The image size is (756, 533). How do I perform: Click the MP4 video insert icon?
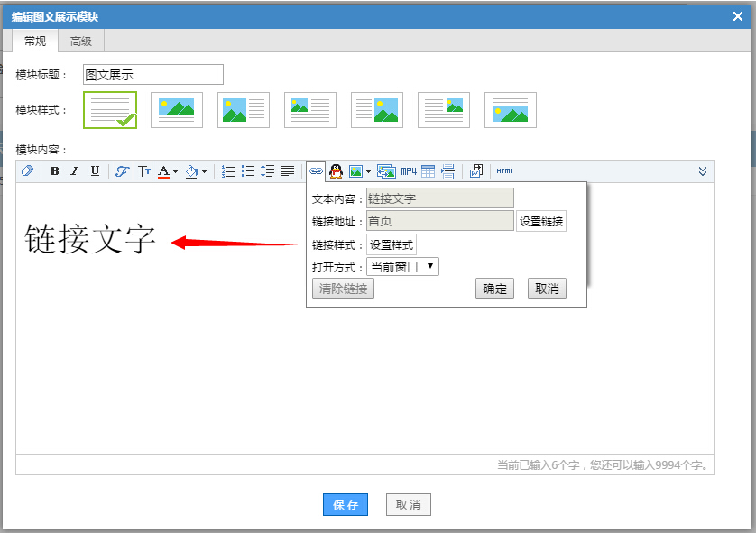tap(409, 171)
